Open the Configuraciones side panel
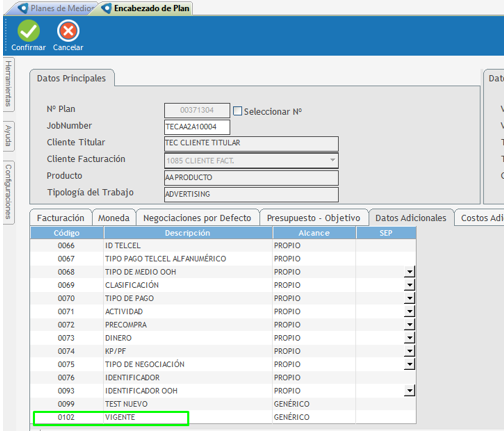The height and width of the screenshot is (431, 504). [x=9, y=192]
